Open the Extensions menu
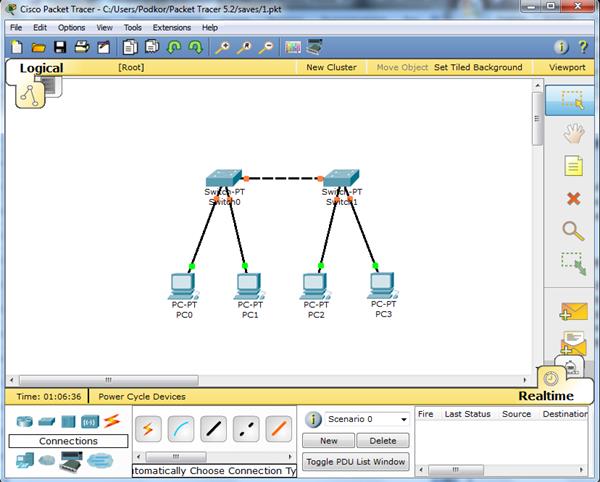Viewport: 600px width, 482px height. click(172, 28)
